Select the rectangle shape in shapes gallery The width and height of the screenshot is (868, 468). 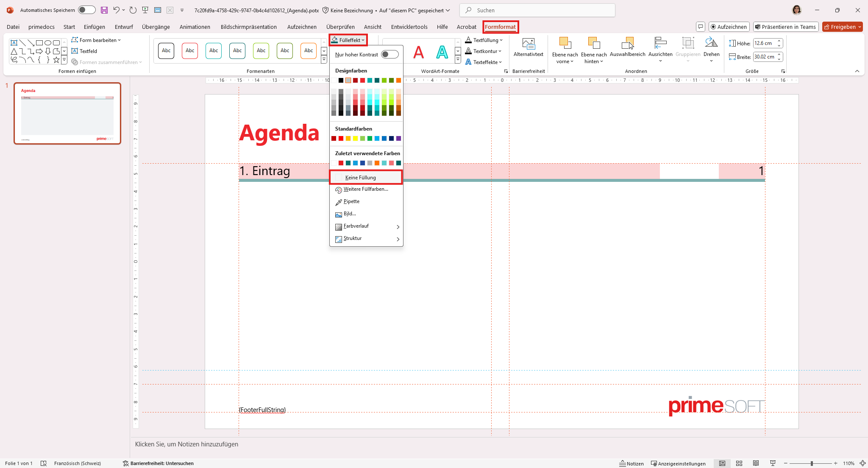point(39,43)
